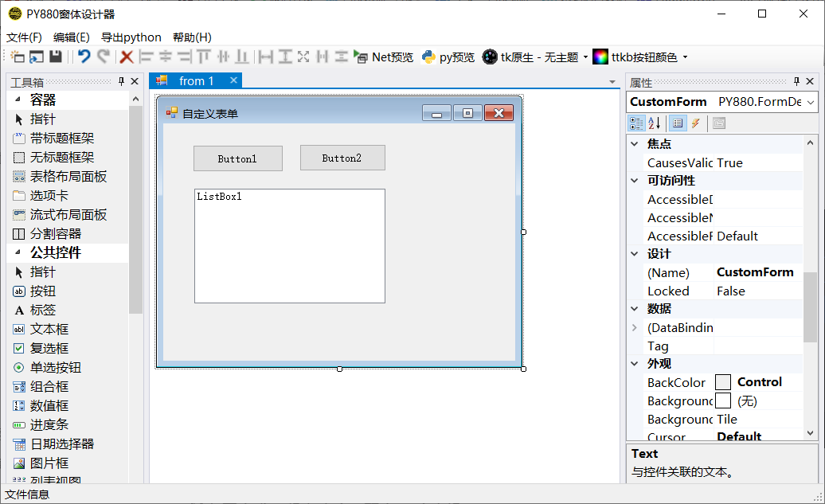
Task: Open the 导出python menu
Action: 131,37
